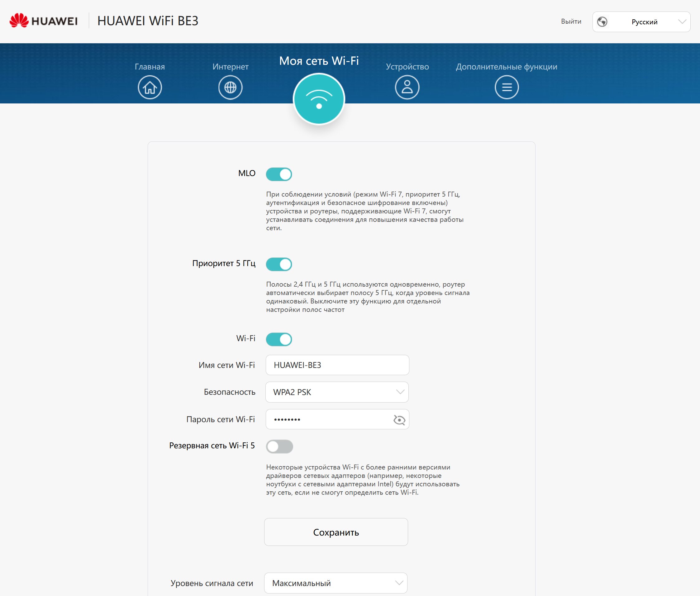Open the Дополнительные функции menu icon
The image size is (700, 596).
pyautogui.click(x=507, y=87)
